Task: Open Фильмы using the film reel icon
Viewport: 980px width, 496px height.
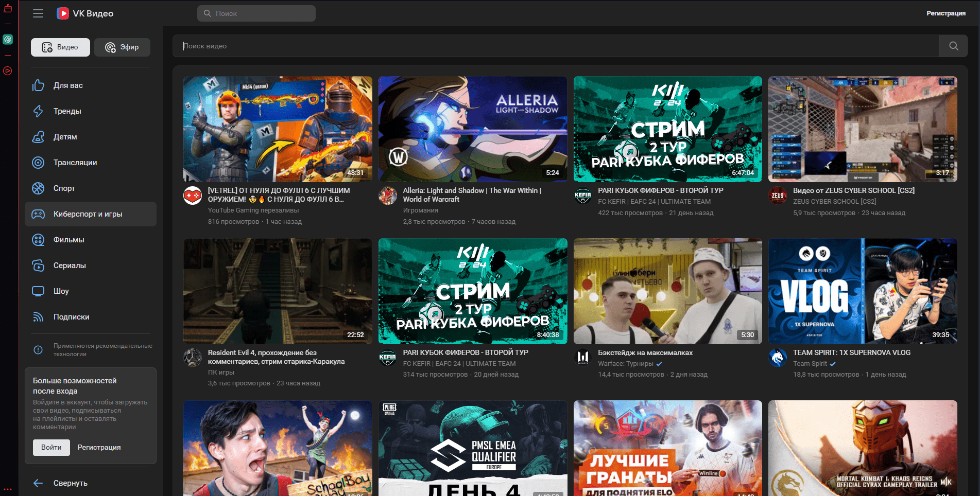Action: [38, 240]
